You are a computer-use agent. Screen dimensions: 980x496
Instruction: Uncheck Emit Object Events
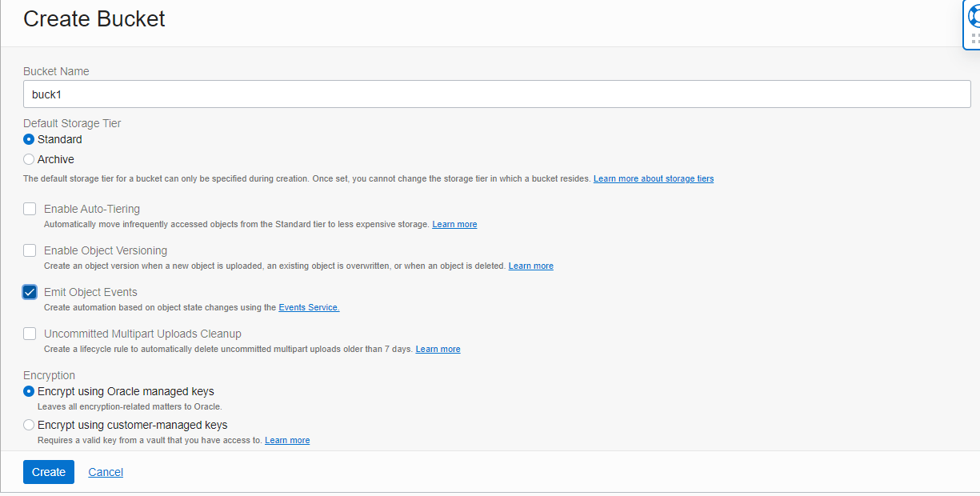click(30, 291)
